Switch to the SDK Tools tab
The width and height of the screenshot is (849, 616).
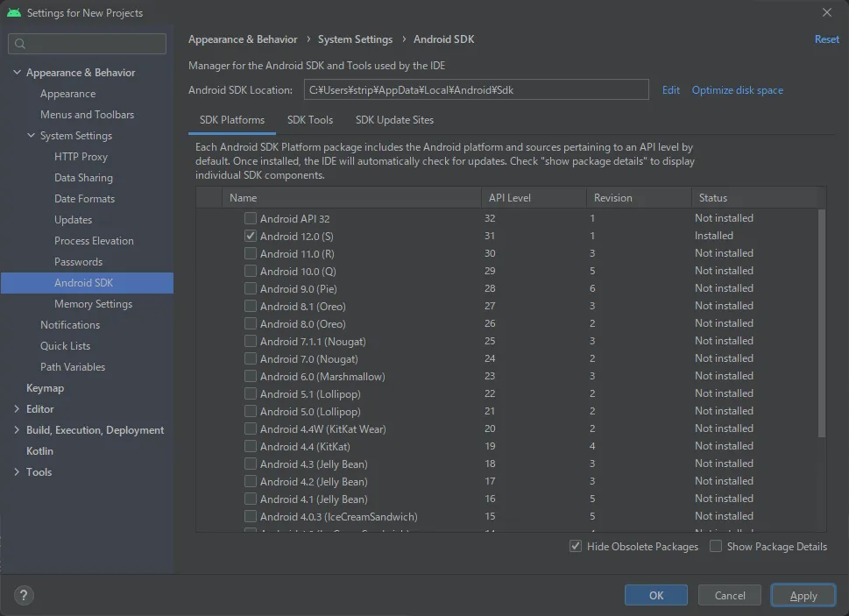point(310,120)
